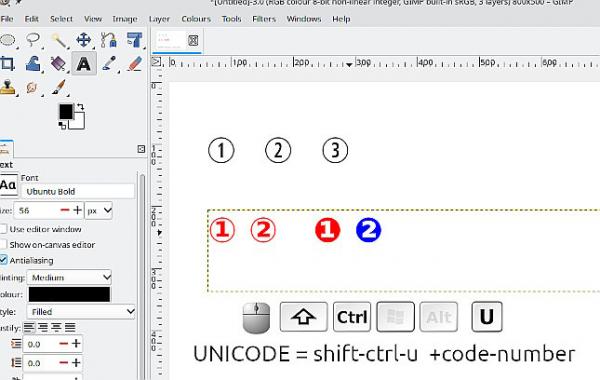Select the Crop tool
The height and width of the screenshot is (380, 600).
click(7, 64)
